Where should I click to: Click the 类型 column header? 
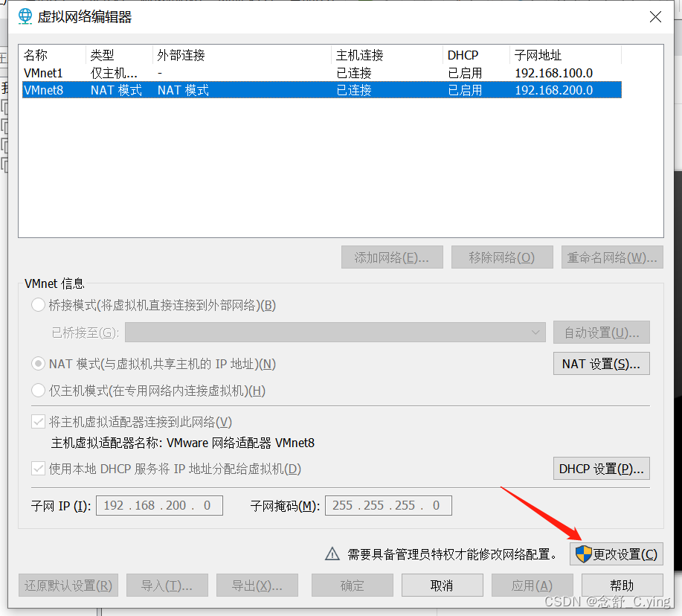[102, 55]
